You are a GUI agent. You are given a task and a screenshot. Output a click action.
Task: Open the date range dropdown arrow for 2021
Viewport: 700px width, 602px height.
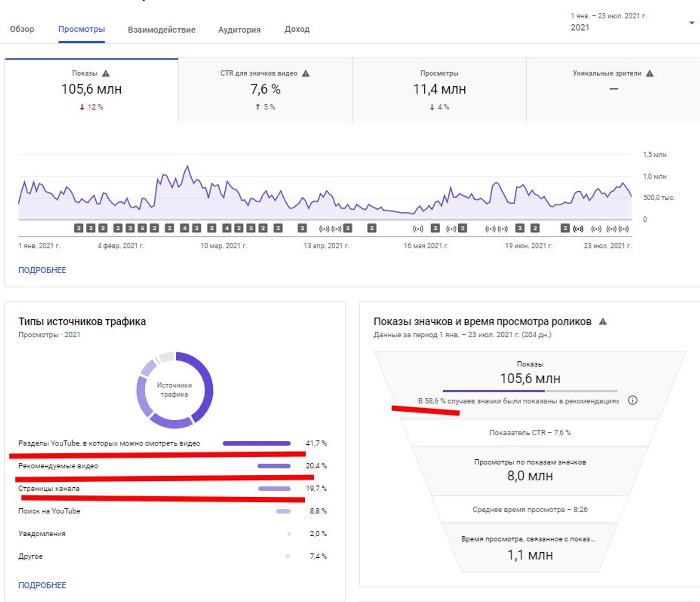(692, 23)
